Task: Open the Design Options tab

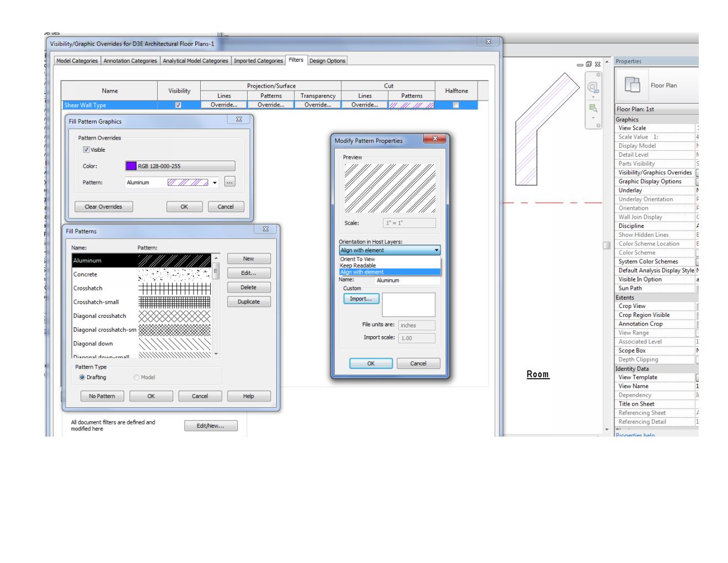Action: click(x=328, y=61)
